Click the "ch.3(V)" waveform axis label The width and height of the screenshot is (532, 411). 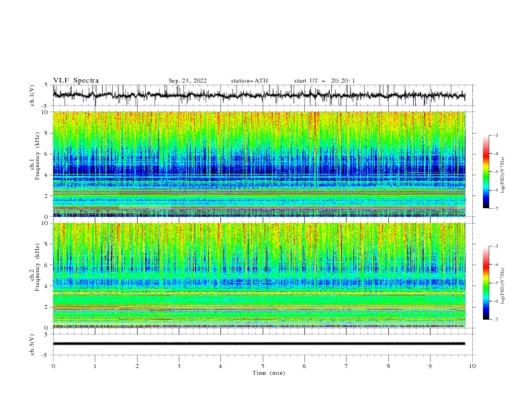pos(32,345)
